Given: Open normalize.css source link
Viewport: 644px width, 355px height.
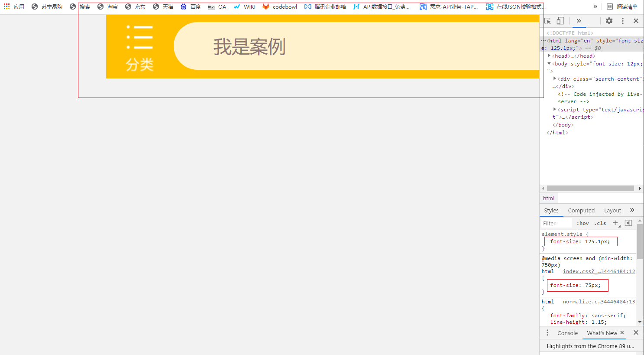Looking at the screenshot, I should (x=599, y=302).
